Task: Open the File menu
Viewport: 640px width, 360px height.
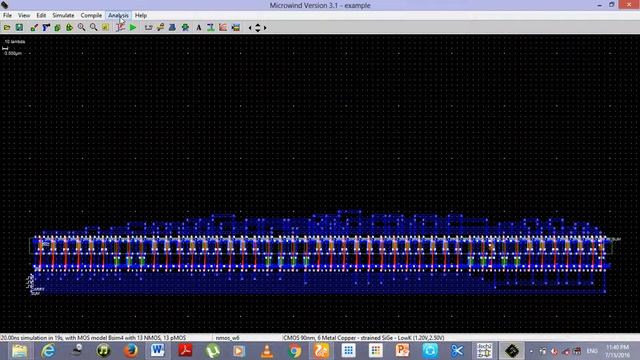Action: pos(7,15)
